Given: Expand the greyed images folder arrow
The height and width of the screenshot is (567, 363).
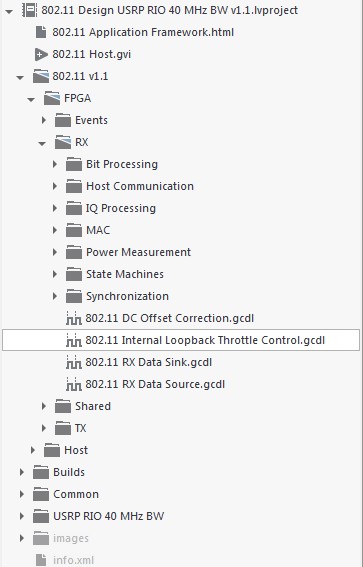Looking at the screenshot, I should click(x=22, y=538).
